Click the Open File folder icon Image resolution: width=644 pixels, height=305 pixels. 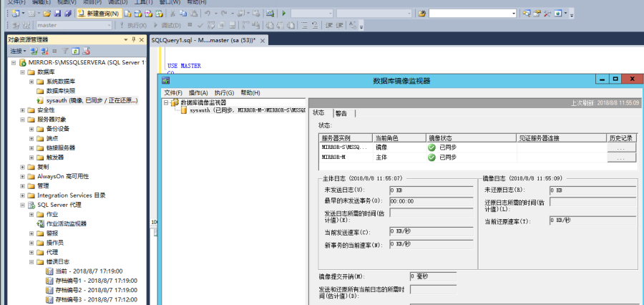click(47, 14)
